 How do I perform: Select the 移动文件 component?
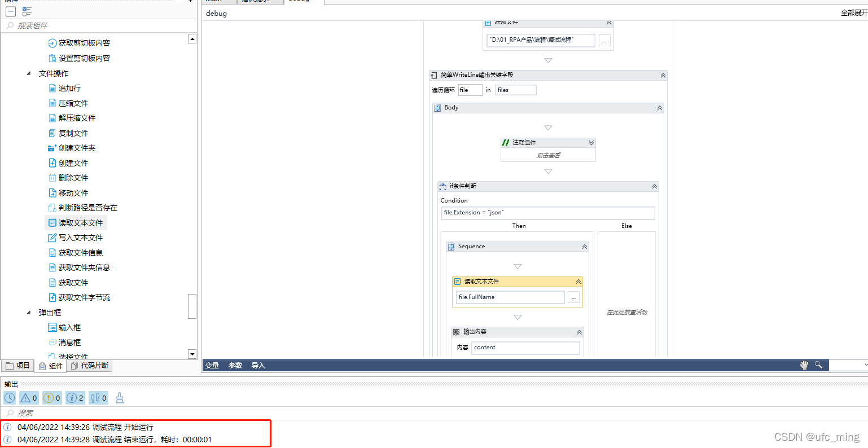pos(68,193)
